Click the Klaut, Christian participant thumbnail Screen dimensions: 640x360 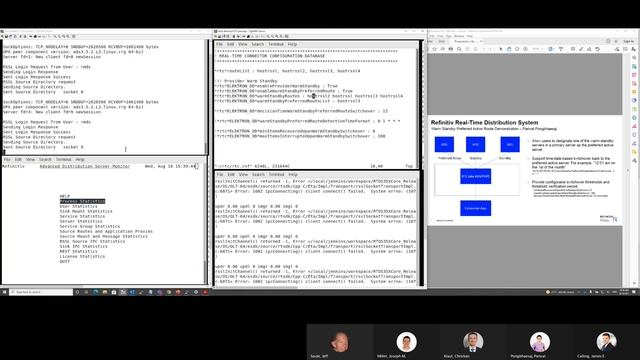tap(473, 342)
